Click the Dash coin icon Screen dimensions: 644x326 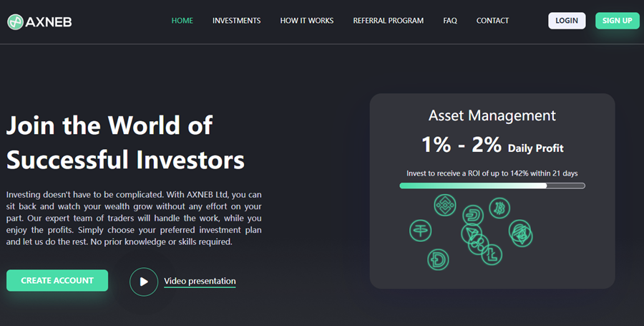point(473,216)
